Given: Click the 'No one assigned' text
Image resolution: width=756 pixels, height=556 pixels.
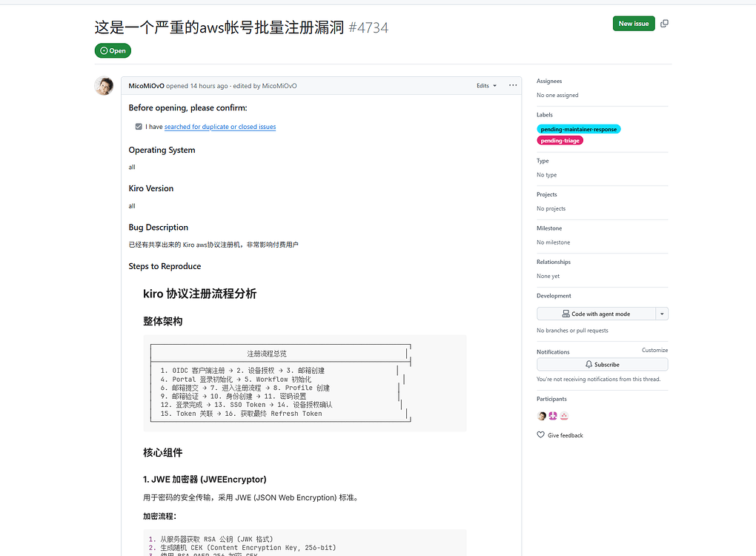Looking at the screenshot, I should pyautogui.click(x=557, y=95).
